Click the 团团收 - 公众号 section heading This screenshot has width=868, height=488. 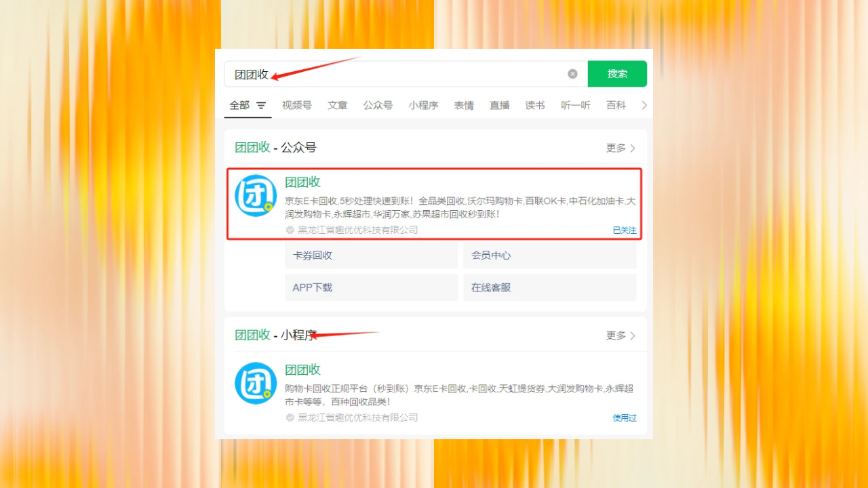coord(275,148)
